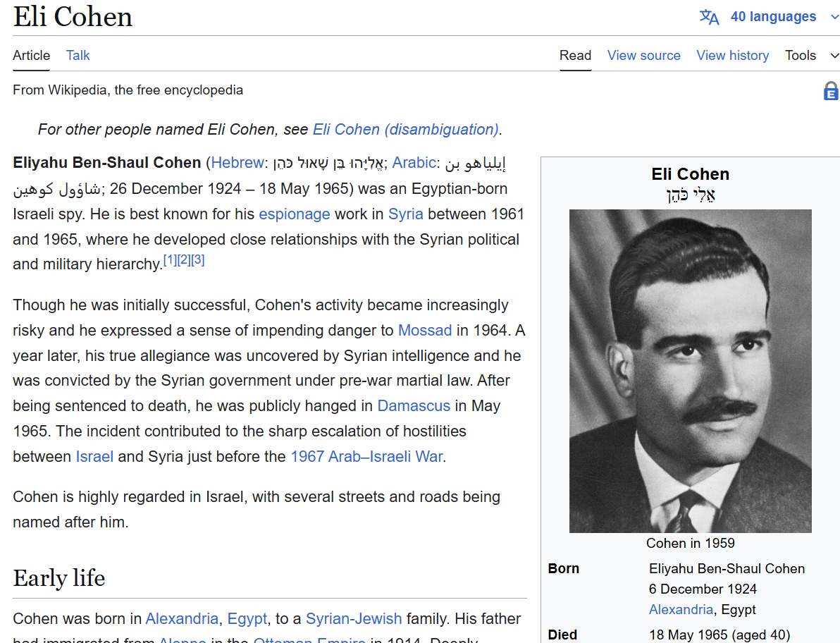Click the Eli Cohen page title

point(73,17)
